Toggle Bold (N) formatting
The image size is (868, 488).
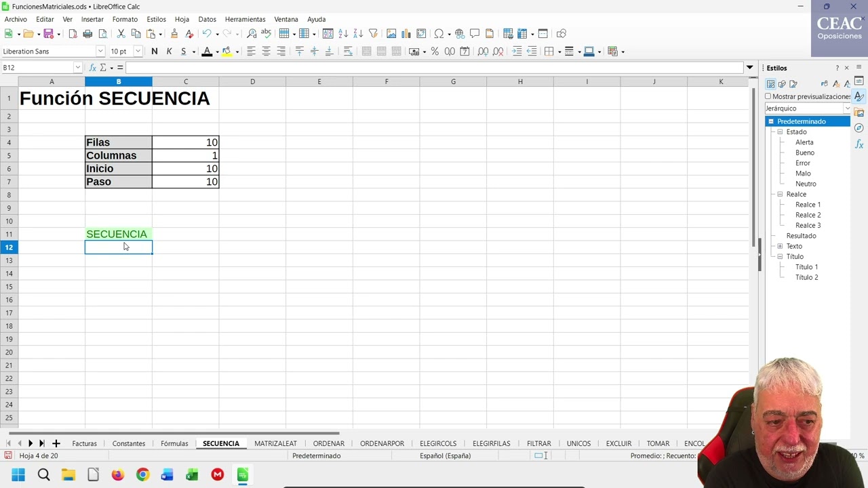(x=155, y=51)
